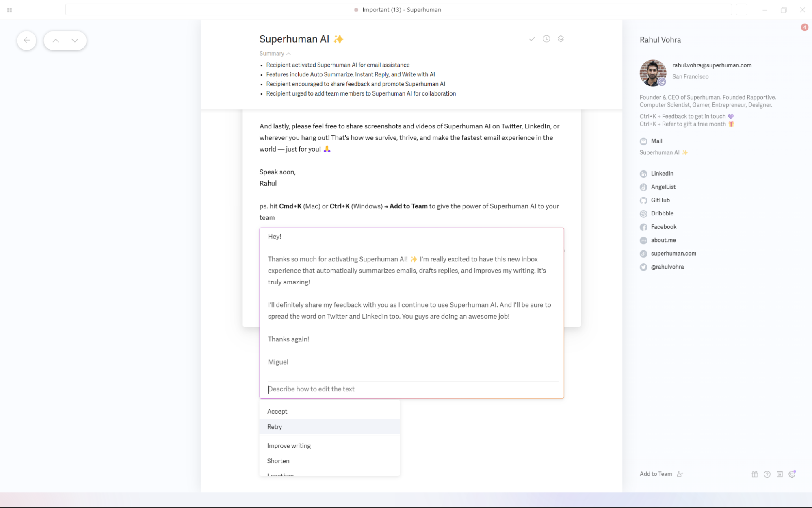Open Superhuman settings via the gear icon
Screen dimensions: 812x508
coord(792,474)
